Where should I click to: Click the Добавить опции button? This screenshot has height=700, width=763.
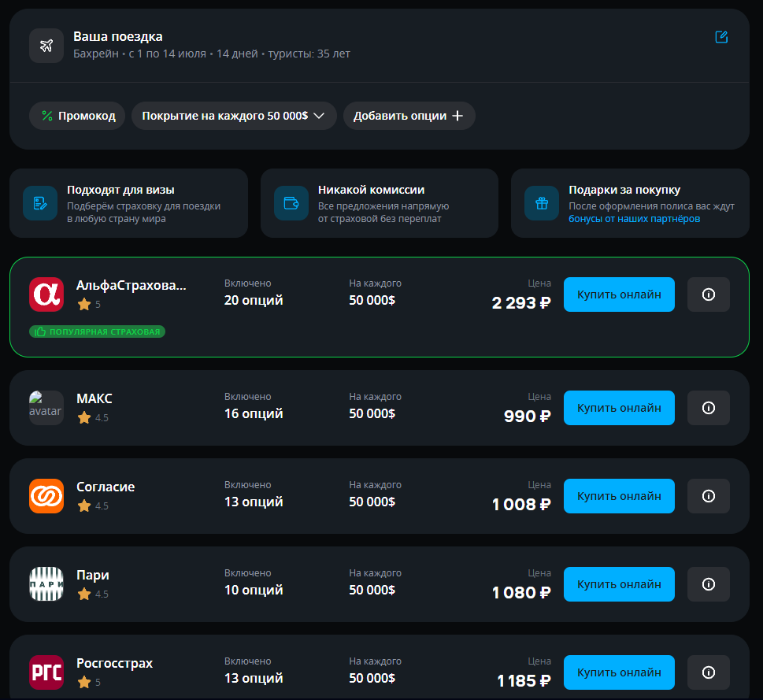409,116
